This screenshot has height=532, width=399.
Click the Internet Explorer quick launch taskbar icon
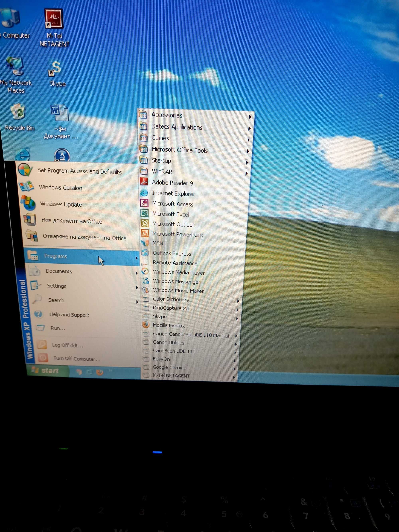[x=89, y=372]
